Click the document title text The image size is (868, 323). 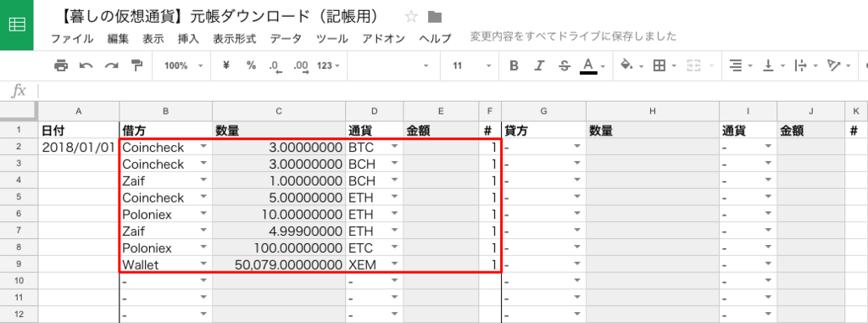(x=220, y=17)
